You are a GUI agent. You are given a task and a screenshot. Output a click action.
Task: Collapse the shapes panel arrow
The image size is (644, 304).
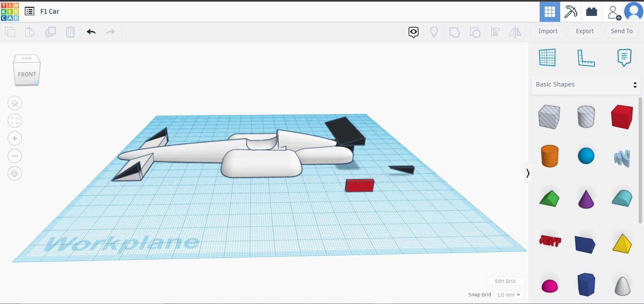click(x=528, y=173)
